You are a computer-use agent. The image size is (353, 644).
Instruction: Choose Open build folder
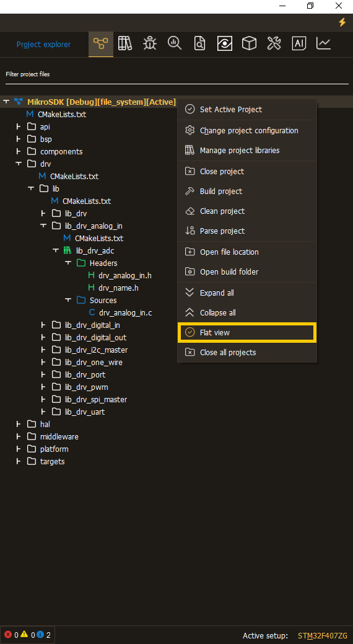[x=246, y=271]
